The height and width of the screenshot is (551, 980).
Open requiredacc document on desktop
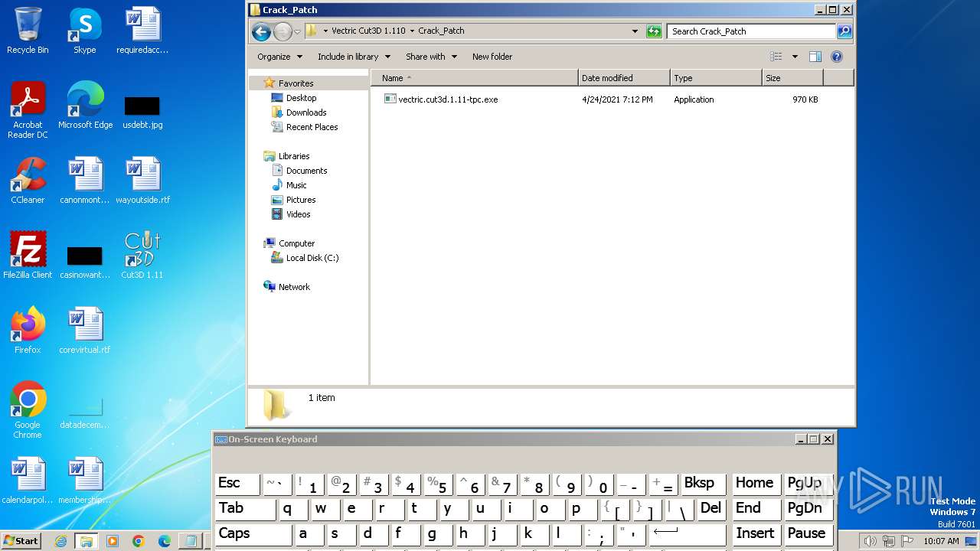pyautogui.click(x=142, y=31)
